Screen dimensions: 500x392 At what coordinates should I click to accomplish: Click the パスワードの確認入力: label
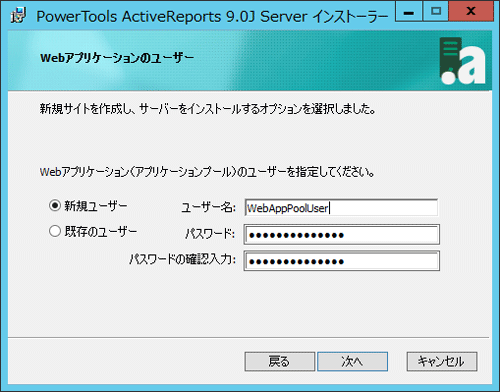183,259
